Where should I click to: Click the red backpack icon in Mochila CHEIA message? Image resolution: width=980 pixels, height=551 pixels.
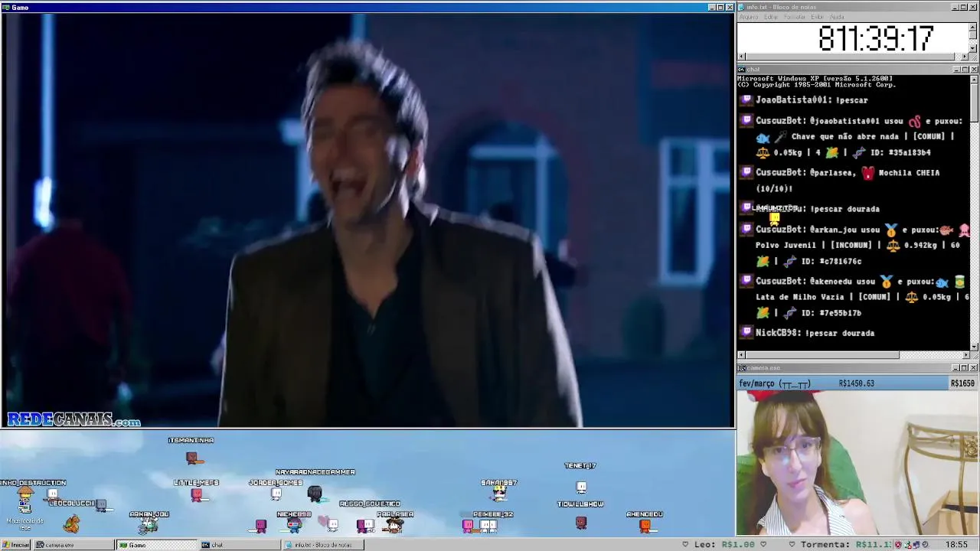tap(867, 173)
